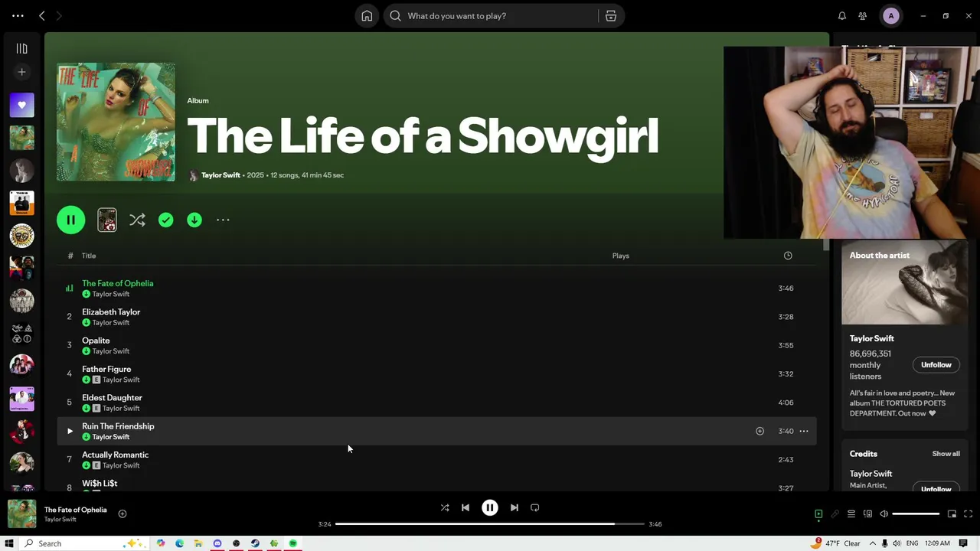
Task: Click the Eldest Daughter song title
Action: (x=112, y=397)
